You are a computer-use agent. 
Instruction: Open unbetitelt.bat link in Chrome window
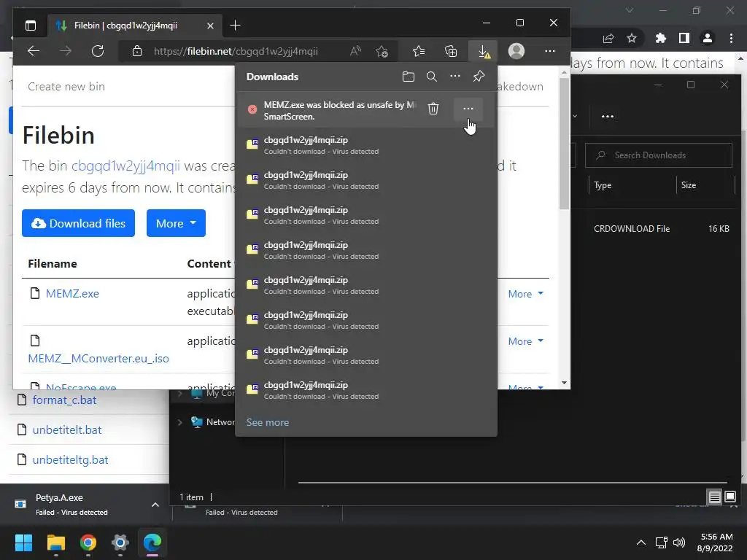point(67,430)
